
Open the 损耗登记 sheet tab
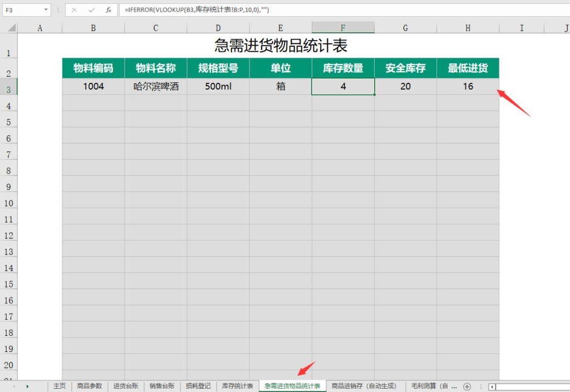click(x=198, y=385)
